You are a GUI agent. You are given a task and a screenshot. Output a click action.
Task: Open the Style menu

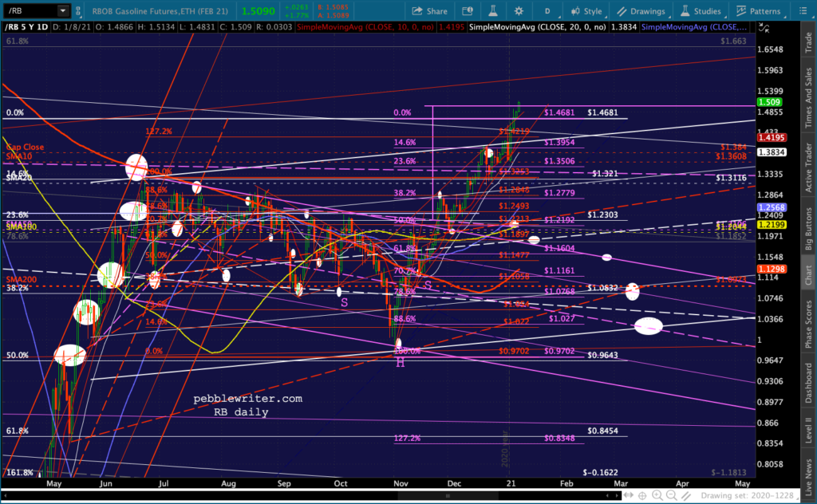(x=587, y=11)
